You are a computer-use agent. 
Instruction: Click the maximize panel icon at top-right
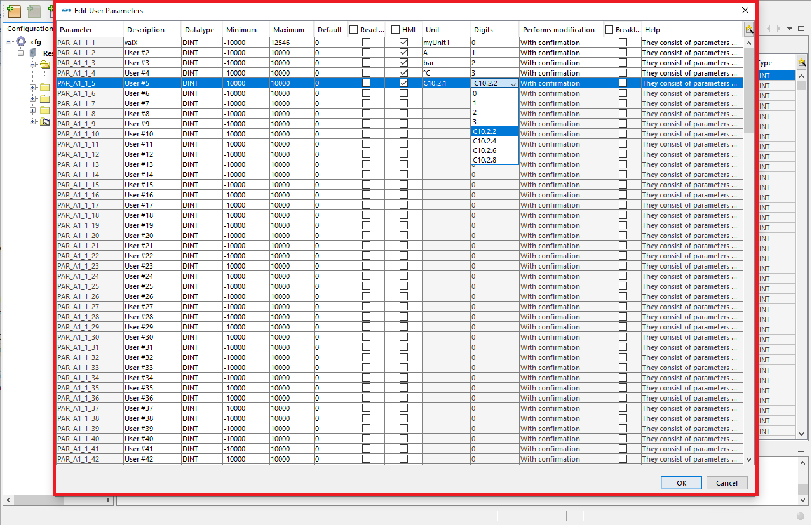click(x=802, y=29)
